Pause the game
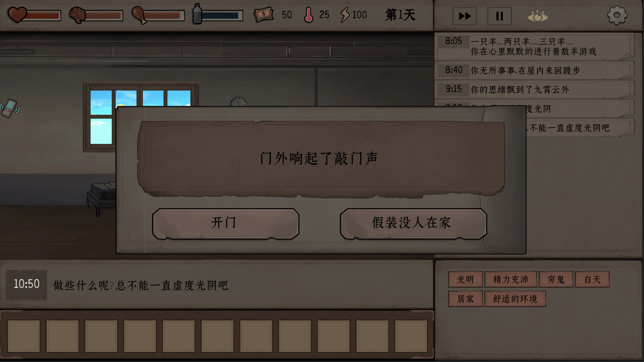The height and width of the screenshot is (362, 644). pyautogui.click(x=499, y=16)
